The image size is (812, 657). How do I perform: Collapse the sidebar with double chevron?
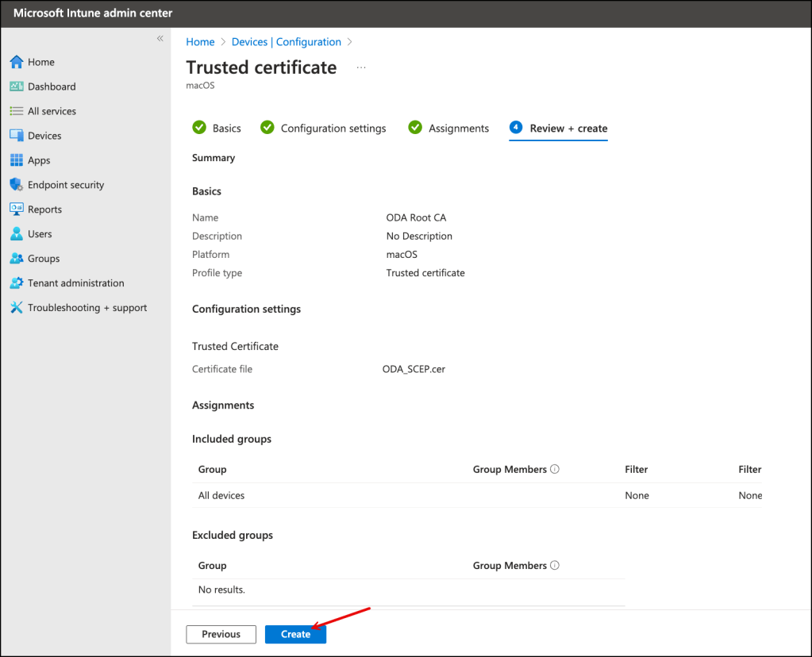(160, 39)
